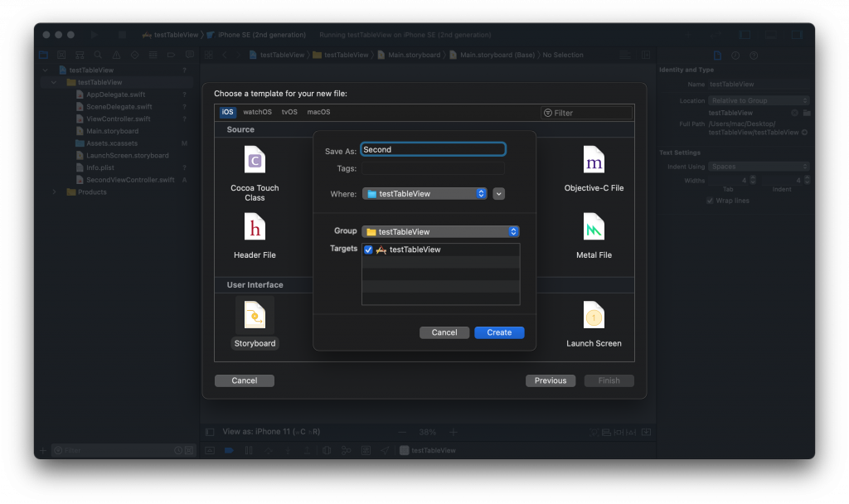Open the Report navigator
The image size is (849, 504).
pyautogui.click(x=190, y=55)
